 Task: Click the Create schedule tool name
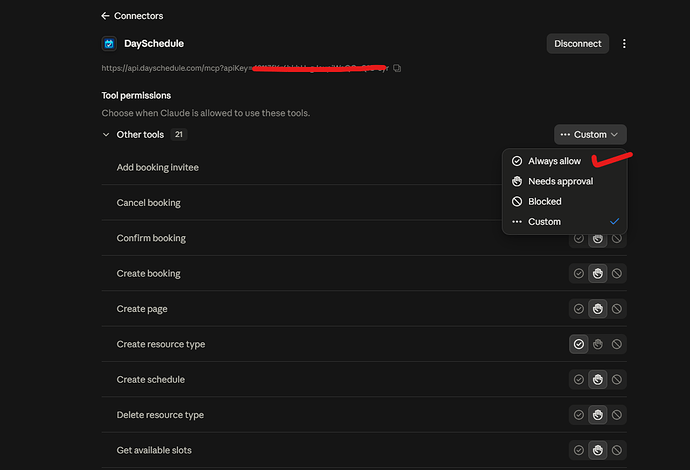pyautogui.click(x=150, y=379)
